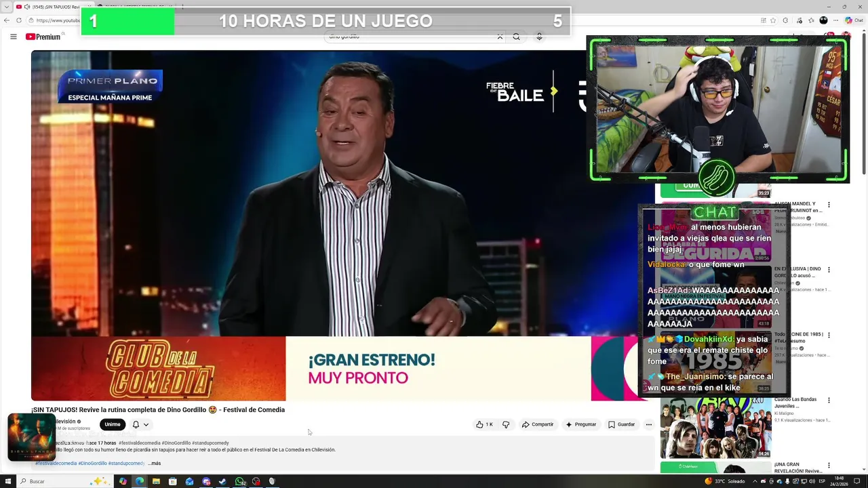Open Mail app from the taskbar
Image resolution: width=868 pixels, height=488 pixels.
point(189,481)
